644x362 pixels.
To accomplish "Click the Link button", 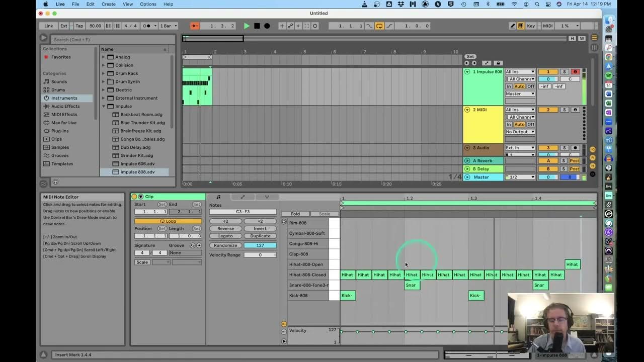I will tap(49, 26).
